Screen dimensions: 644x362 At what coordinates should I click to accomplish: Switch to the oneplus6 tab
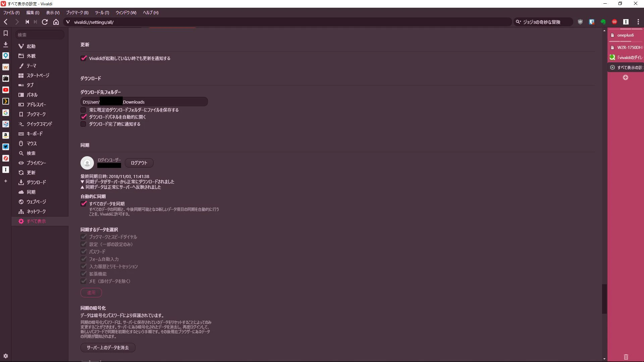[x=626, y=35]
